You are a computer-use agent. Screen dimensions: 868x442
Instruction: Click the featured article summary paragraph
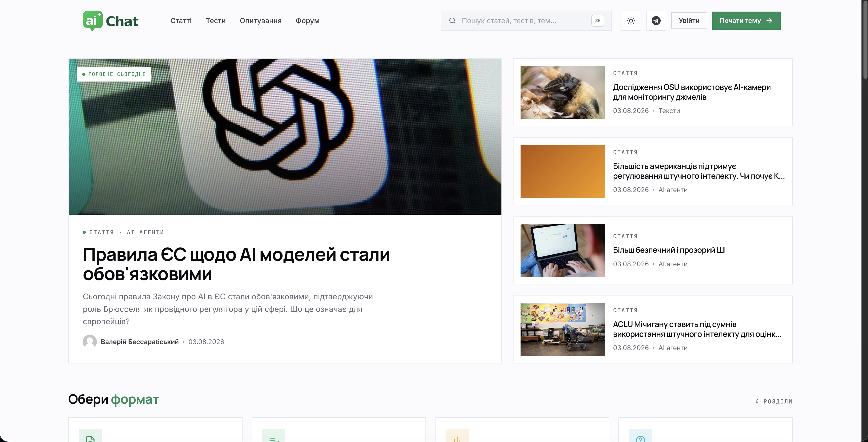[228, 309]
